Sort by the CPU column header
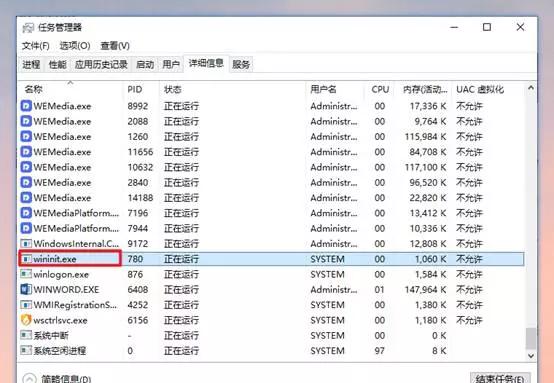554x383 pixels. [x=380, y=89]
